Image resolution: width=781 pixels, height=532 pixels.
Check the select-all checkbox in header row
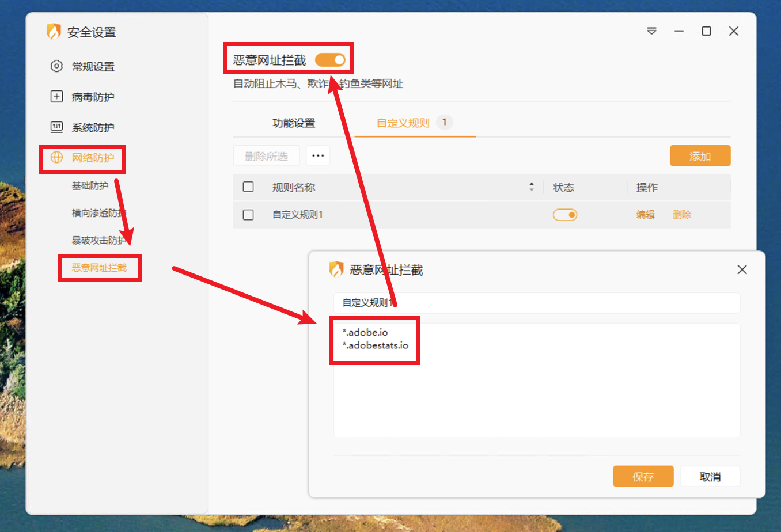coord(248,187)
